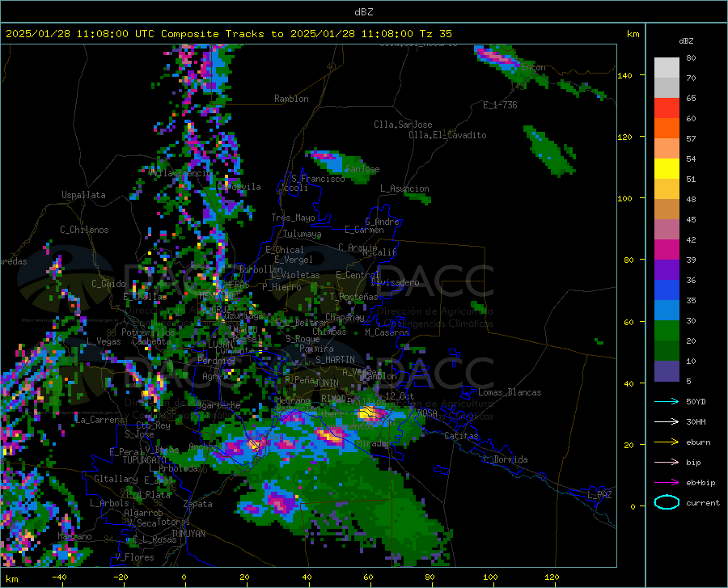Click the 'Catitas' place label
The image size is (728, 588).
pos(462,436)
